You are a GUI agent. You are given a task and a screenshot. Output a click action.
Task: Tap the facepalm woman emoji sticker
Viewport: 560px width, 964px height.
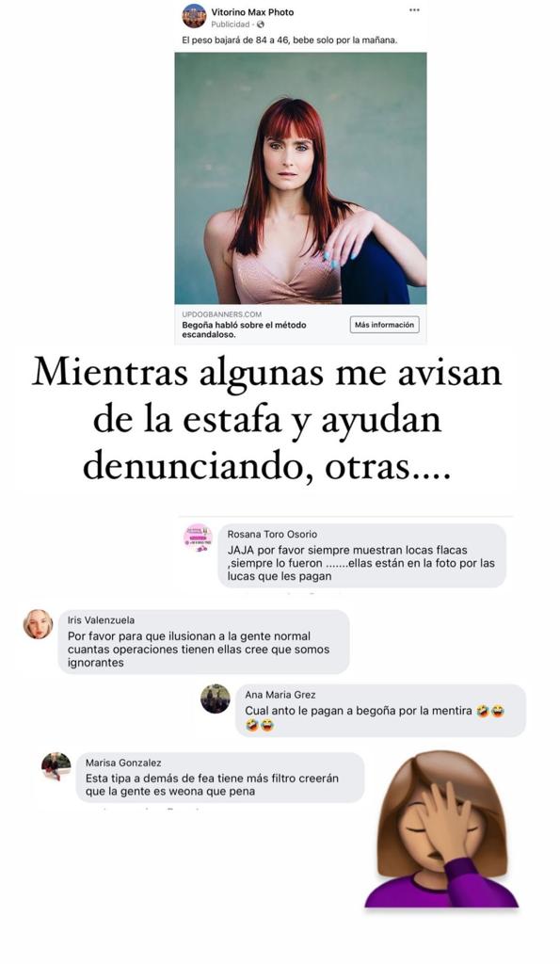tap(442, 828)
